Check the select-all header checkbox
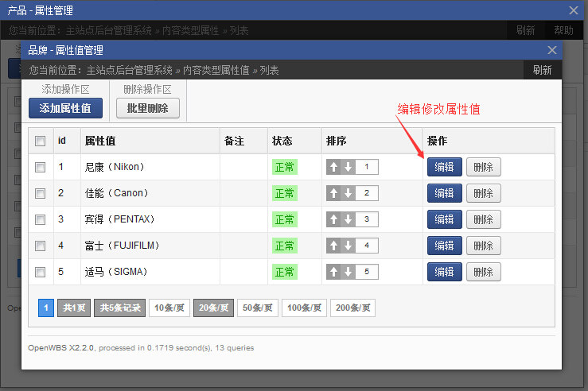The width and height of the screenshot is (588, 391). 41,141
